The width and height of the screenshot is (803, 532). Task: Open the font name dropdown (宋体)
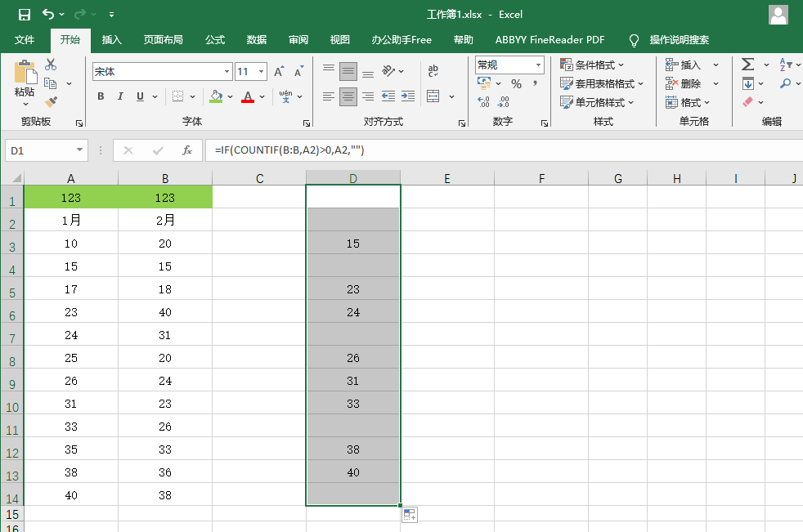227,72
